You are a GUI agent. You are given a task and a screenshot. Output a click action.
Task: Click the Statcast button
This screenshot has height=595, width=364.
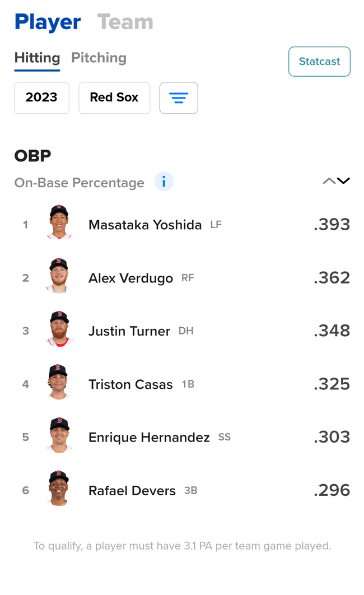coord(319,62)
